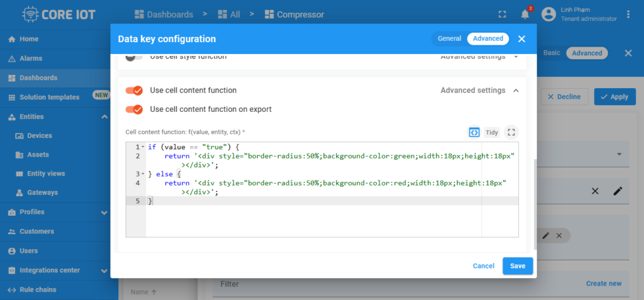Image resolution: width=644 pixels, height=300 pixels.
Task: Edit the data key chip pencil
Action: (545, 235)
